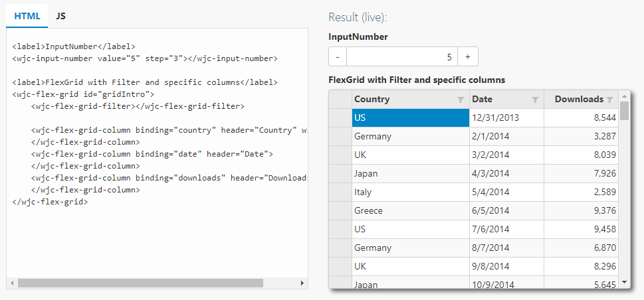Image resolution: width=644 pixels, height=300 pixels.
Task: Select the HTML tab
Action: 27,15
